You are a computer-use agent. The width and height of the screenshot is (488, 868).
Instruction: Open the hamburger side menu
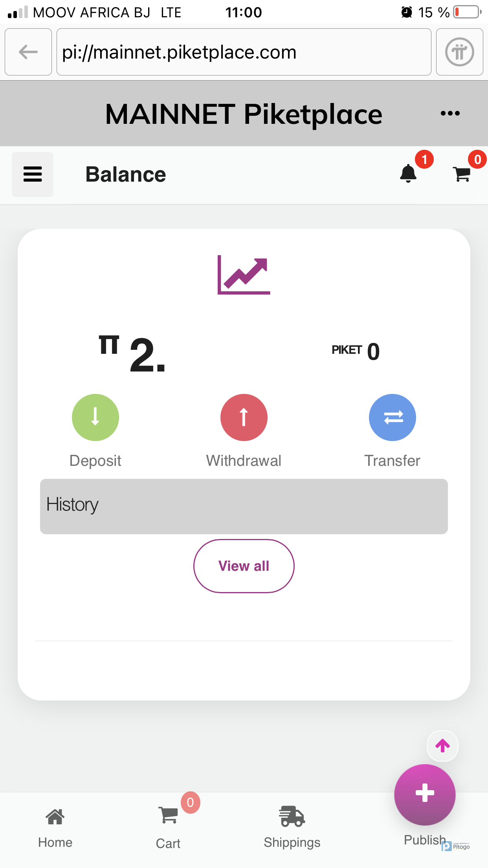(x=33, y=174)
